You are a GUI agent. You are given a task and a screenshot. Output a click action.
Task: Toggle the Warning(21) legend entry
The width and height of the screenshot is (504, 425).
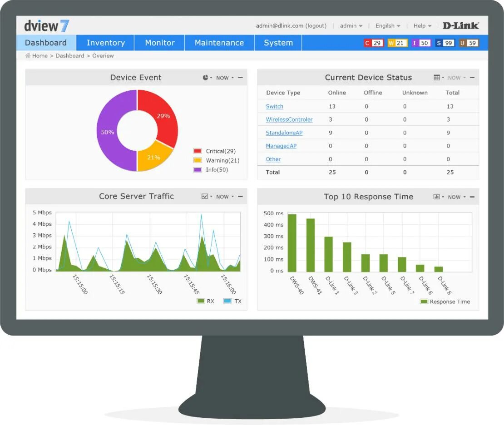coord(217,160)
